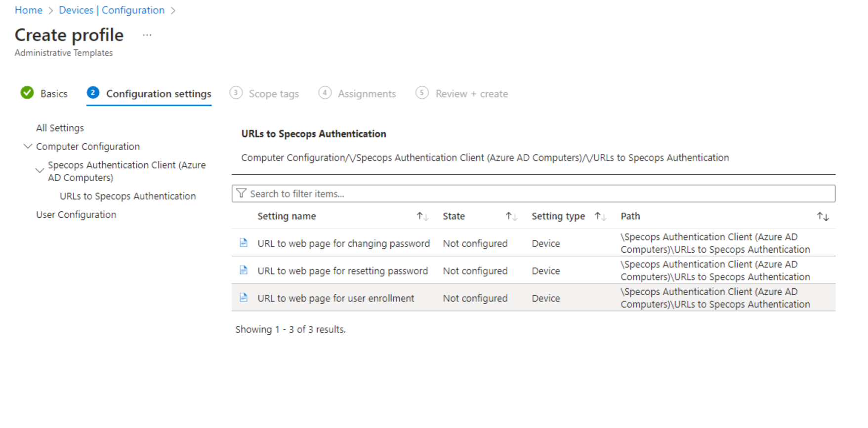Click the Showing 1 - 3 of 3 results text
The image size is (868, 428).
pyautogui.click(x=290, y=329)
